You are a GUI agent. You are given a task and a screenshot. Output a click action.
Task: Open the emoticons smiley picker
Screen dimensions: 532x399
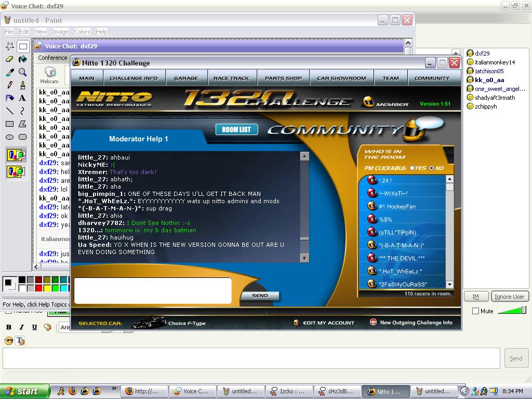(9, 341)
